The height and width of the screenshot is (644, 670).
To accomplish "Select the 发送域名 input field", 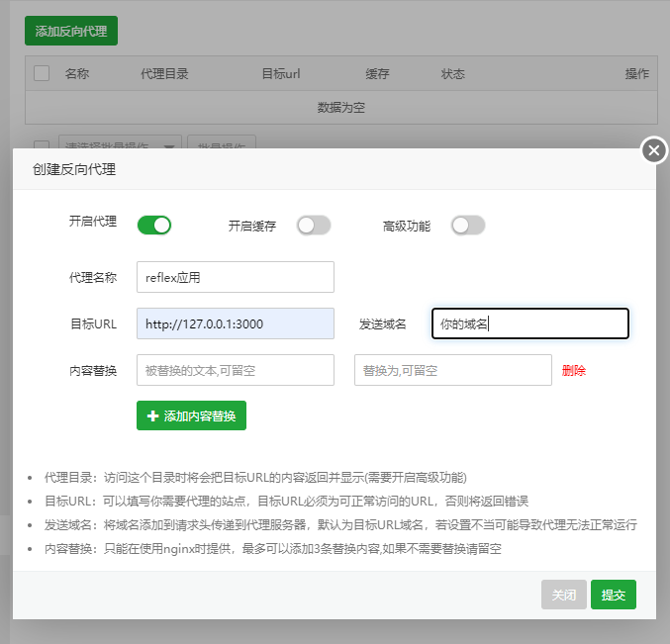I will click(x=530, y=323).
